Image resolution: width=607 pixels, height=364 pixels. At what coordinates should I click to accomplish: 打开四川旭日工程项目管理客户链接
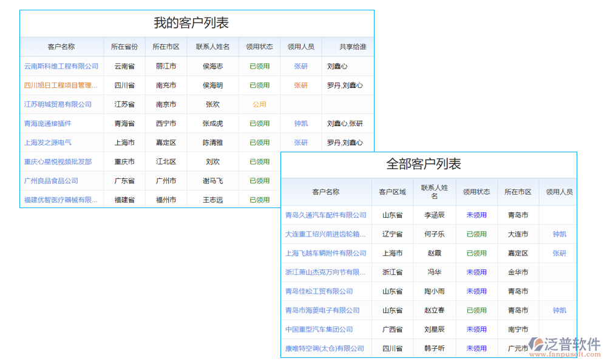click(x=61, y=85)
